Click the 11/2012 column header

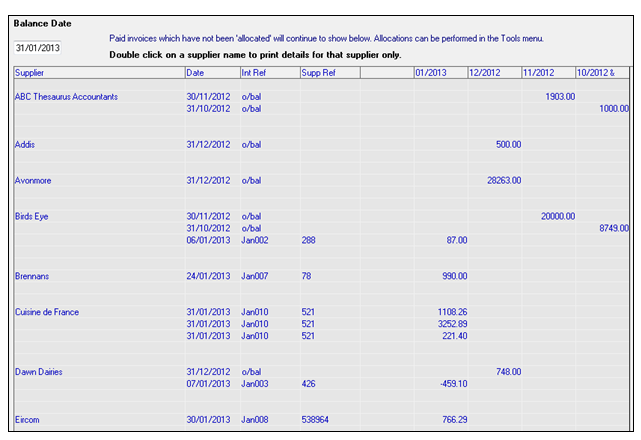click(x=549, y=73)
